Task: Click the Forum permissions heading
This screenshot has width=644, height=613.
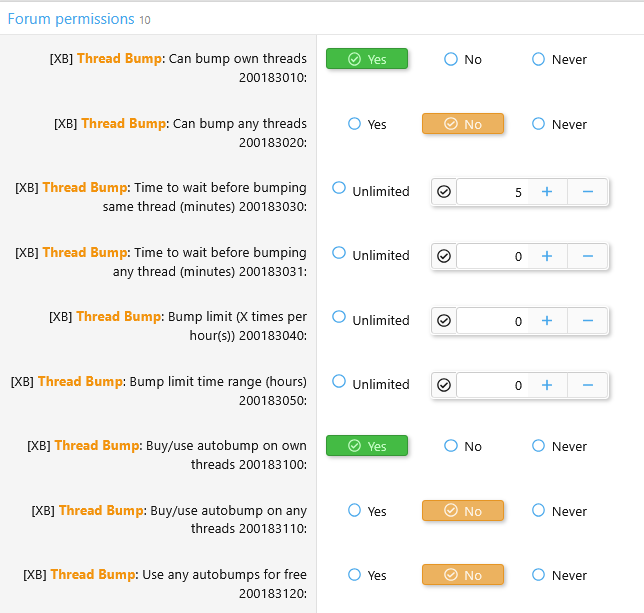Action: pyautogui.click(x=70, y=19)
